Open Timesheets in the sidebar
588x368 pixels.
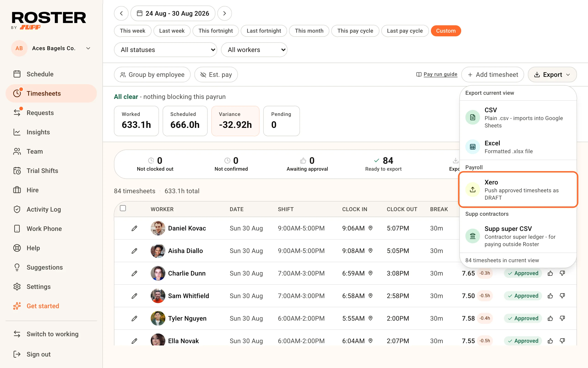pos(51,93)
